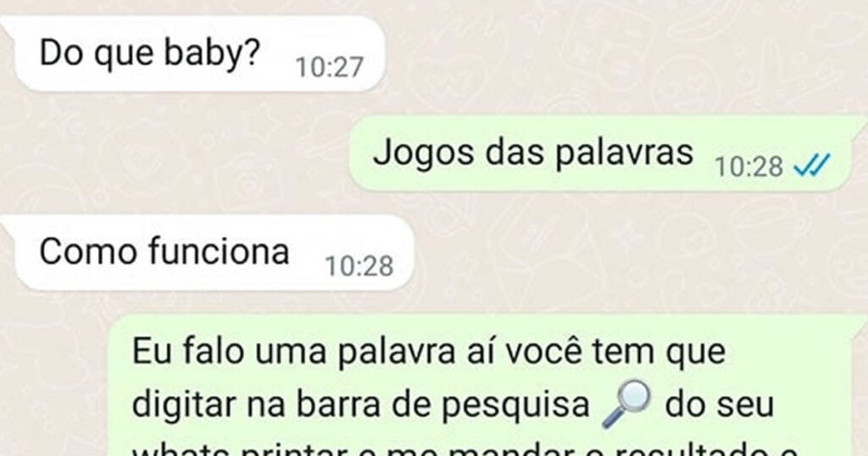Viewport: 868px width, 456px height.
Task: Tap the 'Como funciona' message bubble
Action: [x=210, y=253]
